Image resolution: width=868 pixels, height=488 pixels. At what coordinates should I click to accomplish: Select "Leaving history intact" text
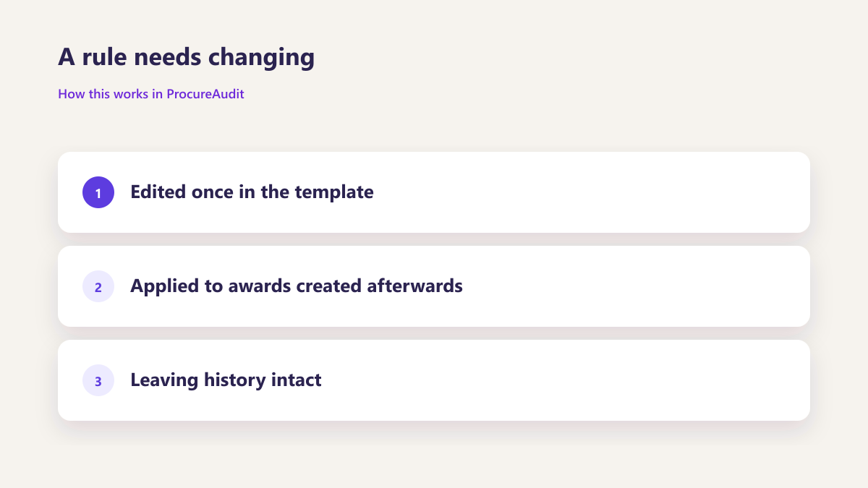(x=226, y=380)
